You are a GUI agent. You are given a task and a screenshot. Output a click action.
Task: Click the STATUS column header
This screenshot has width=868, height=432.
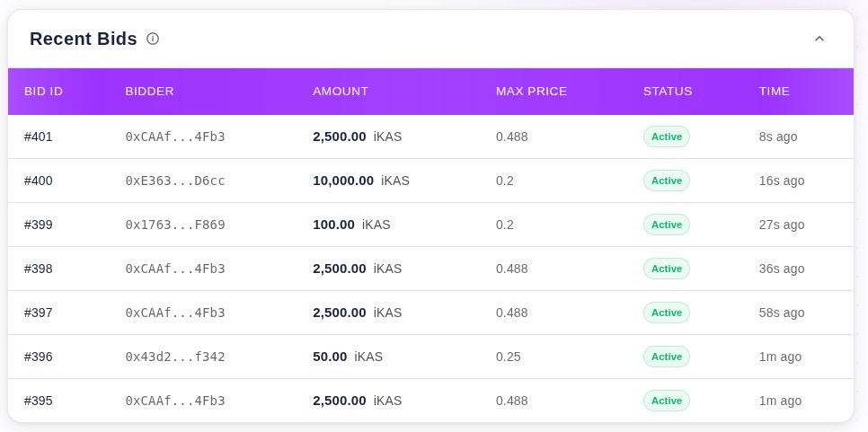(668, 92)
